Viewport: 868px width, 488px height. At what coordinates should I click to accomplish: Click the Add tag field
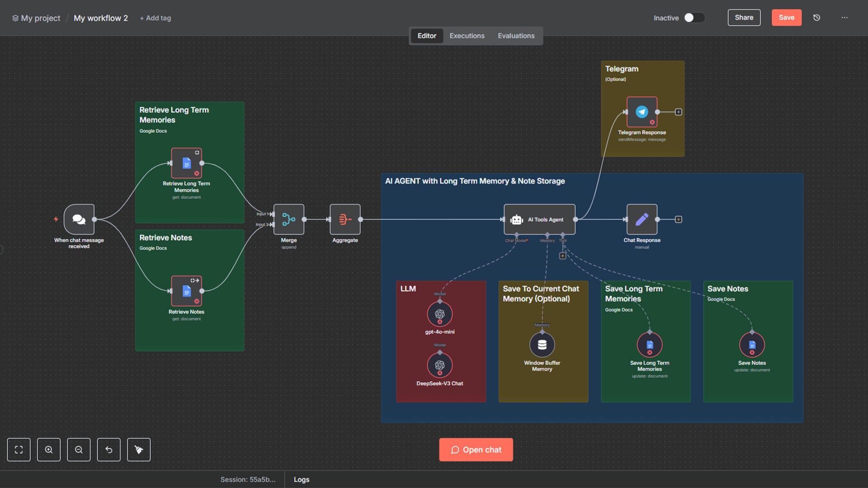coord(155,18)
